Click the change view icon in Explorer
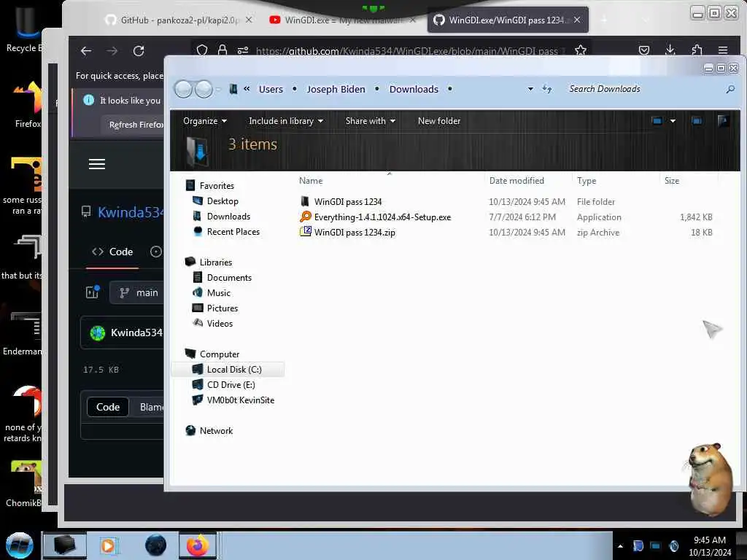This screenshot has height=560, width=747. click(657, 121)
